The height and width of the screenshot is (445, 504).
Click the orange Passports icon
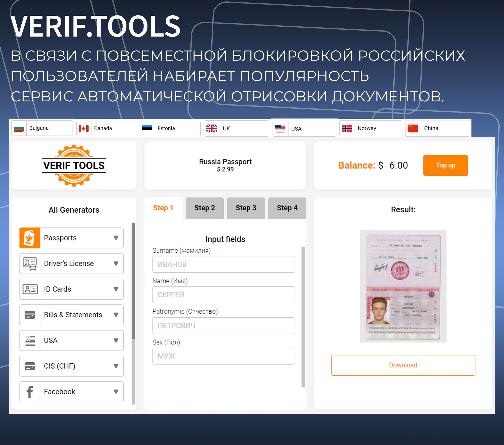[x=30, y=238]
